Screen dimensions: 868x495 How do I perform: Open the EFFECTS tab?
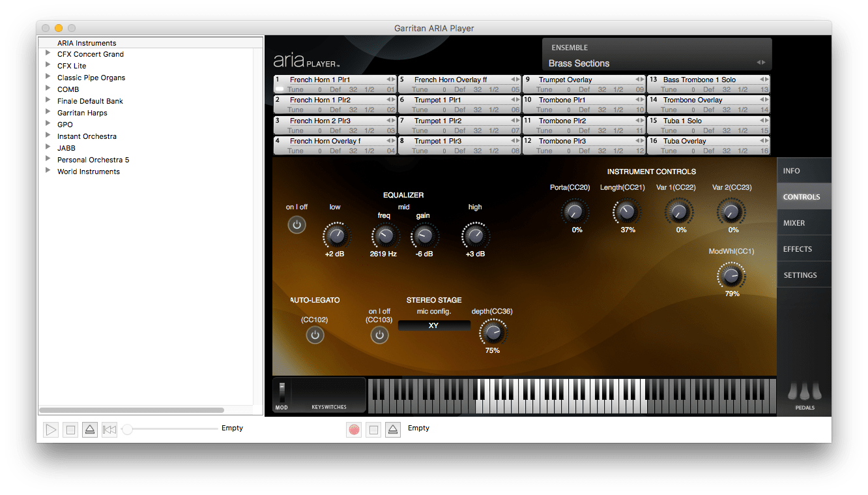coord(804,249)
